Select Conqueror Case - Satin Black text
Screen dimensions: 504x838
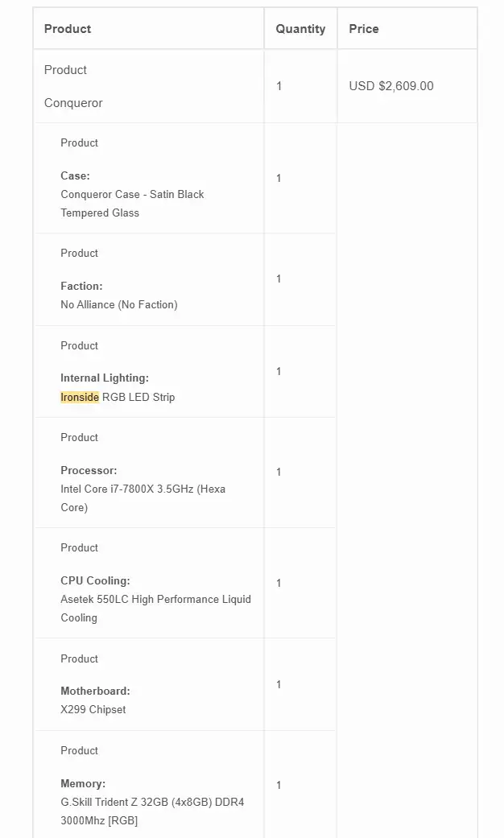132,195
